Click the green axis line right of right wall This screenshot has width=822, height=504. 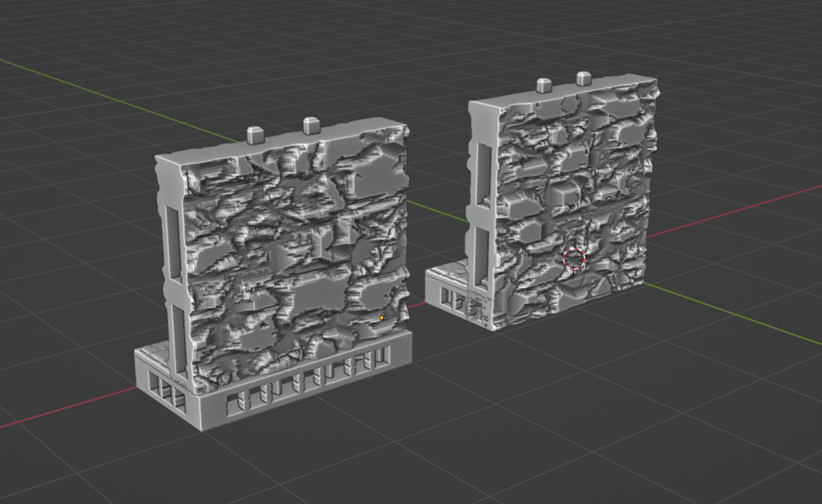tap(733, 314)
